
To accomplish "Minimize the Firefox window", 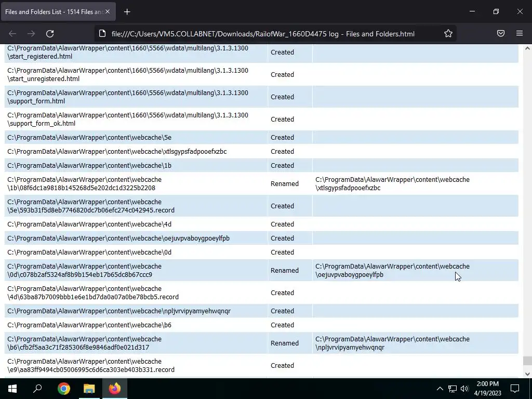I will (472, 11).
